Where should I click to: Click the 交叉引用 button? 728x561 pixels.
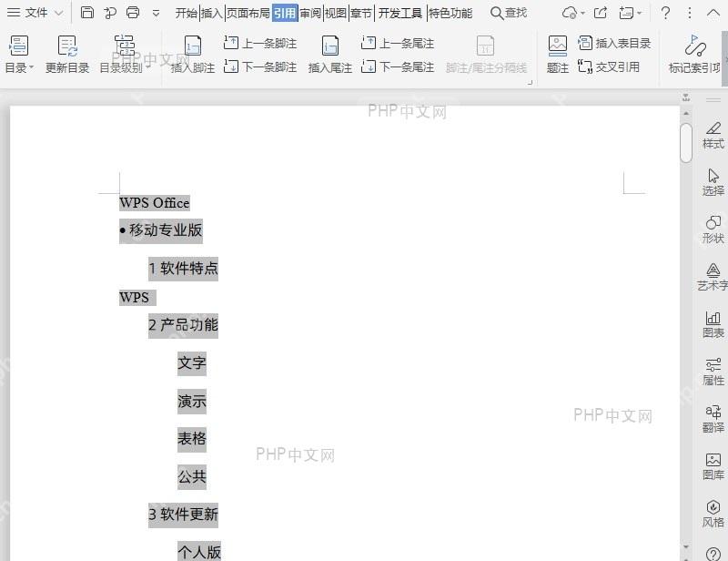point(609,66)
